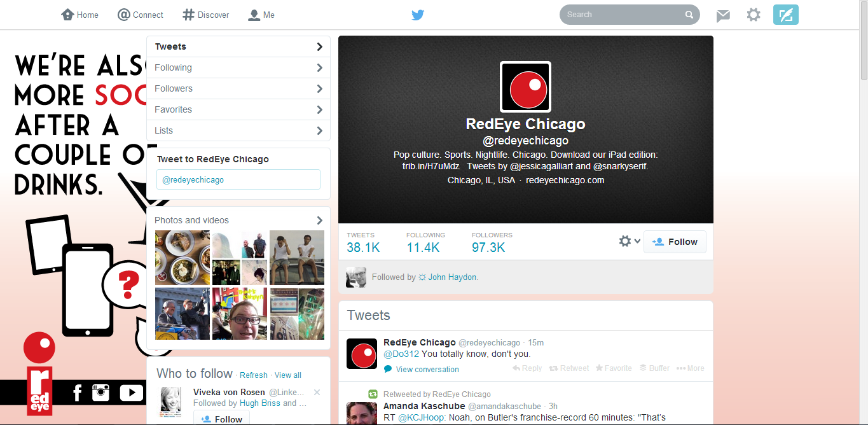Click the Tweet to RedEye Chicago text box
The width and height of the screenshot is (868, 425).
point(238,179)
